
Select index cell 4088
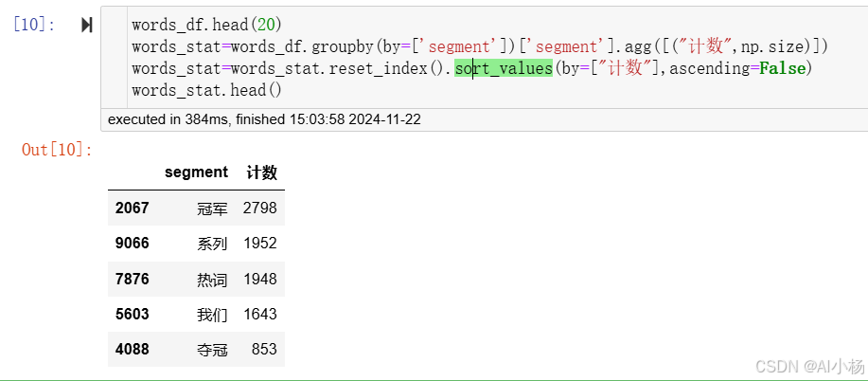[132, 350]
